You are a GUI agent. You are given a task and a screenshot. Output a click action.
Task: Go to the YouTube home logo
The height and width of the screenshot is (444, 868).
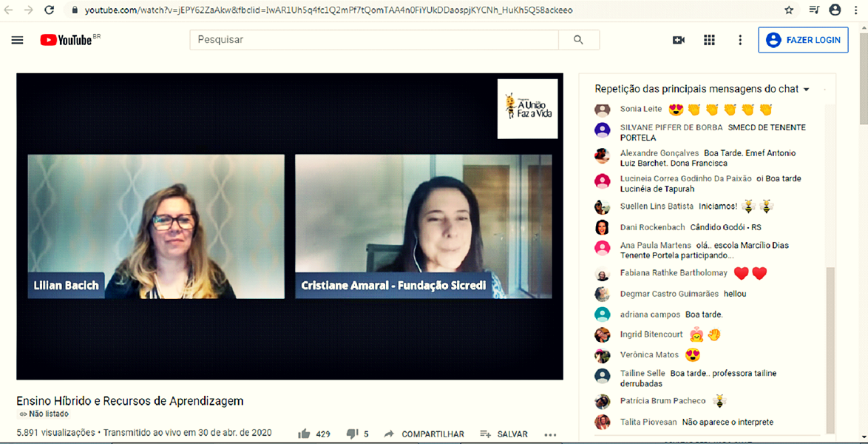pyautogui.click(x=67, y=40)
